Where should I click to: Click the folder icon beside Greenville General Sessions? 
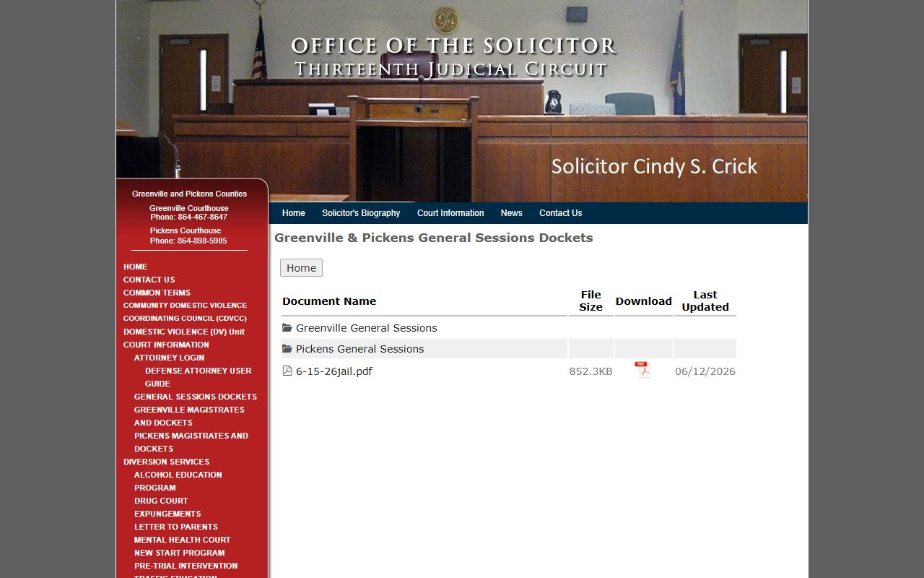coord(287,328)
